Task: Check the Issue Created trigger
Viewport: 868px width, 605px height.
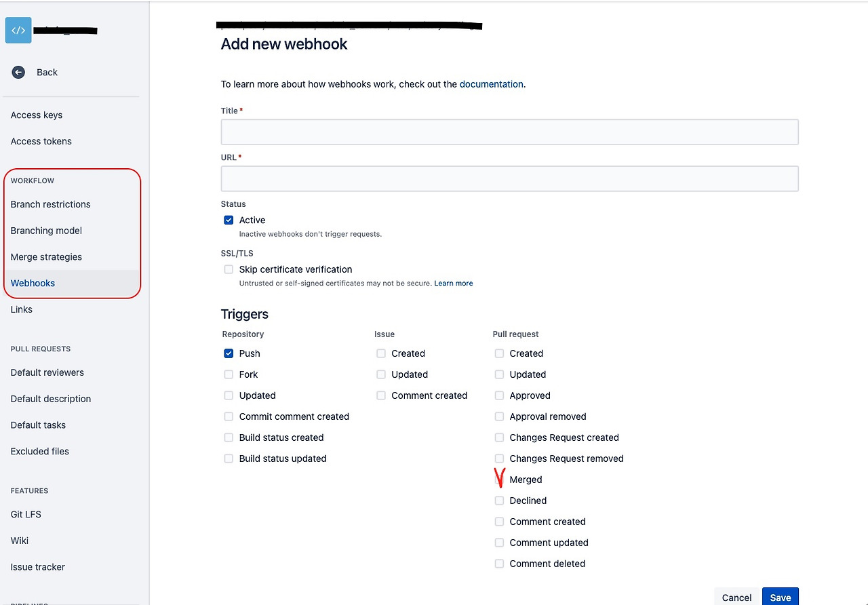Action: (x=380, y=353)
